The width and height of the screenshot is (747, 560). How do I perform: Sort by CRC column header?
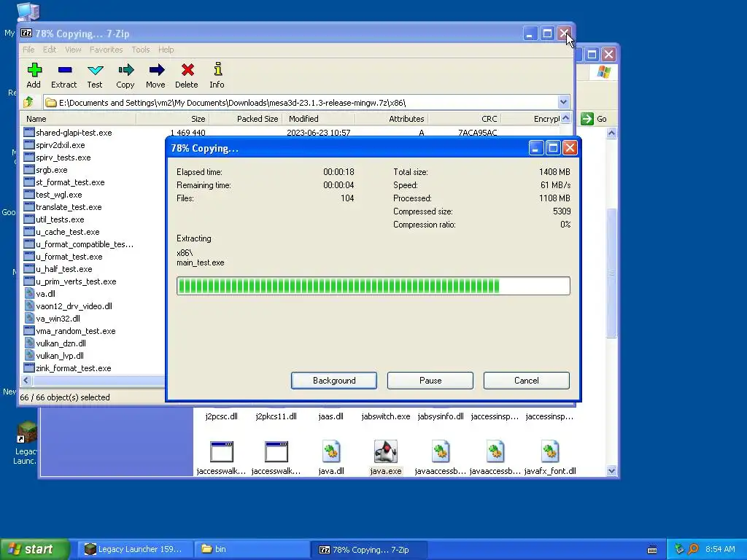pos(465,119)
